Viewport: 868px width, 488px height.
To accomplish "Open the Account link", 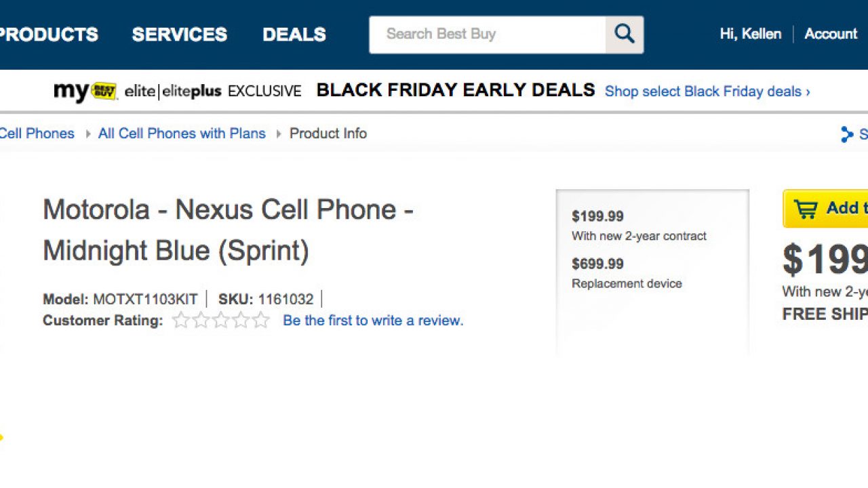I will click(x=831, y=34).
